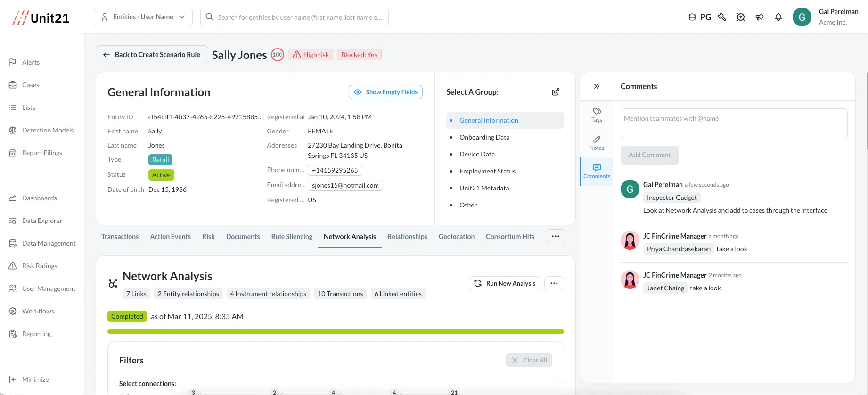Open Lists icon in sidebar

coord(13,107)
